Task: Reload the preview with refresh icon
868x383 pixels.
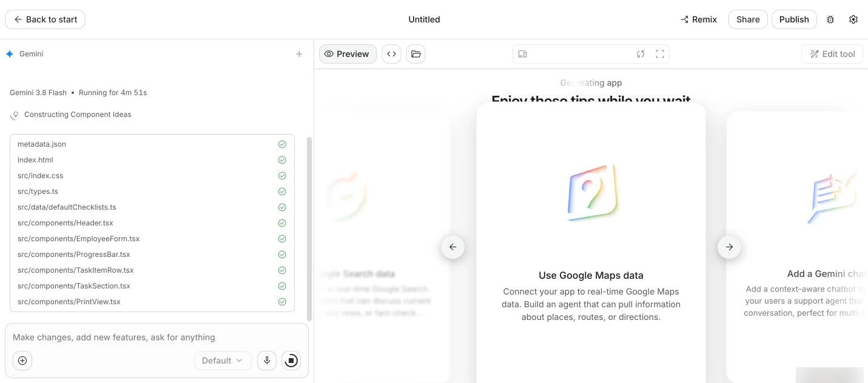Action: (x=641, y=54)
